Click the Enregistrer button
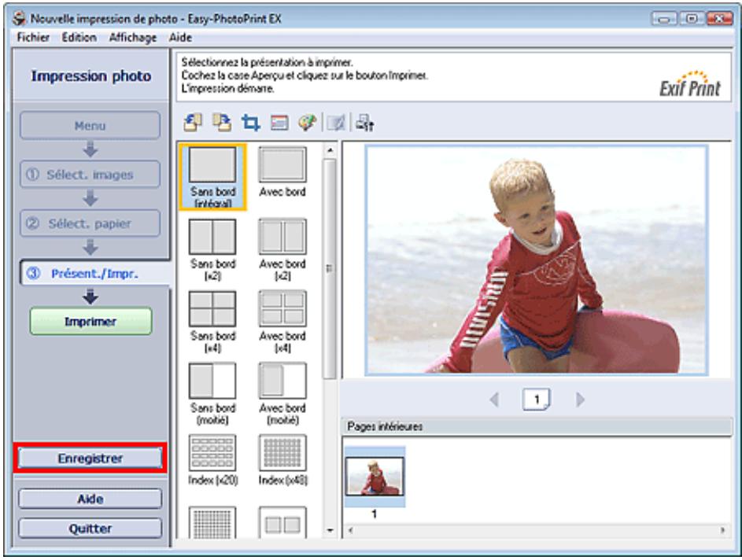This screenshot has height=560, width=742. (90, 458)
